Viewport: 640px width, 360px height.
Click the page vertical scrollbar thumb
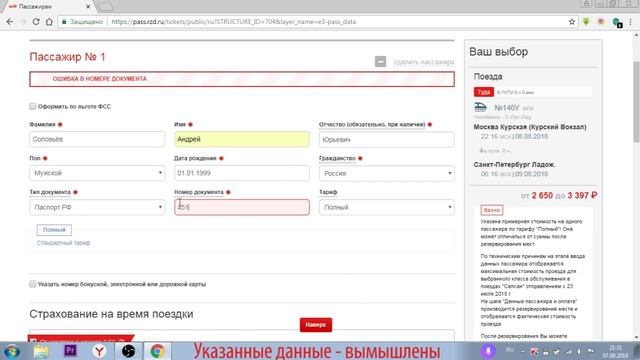[x=636, y=101]
